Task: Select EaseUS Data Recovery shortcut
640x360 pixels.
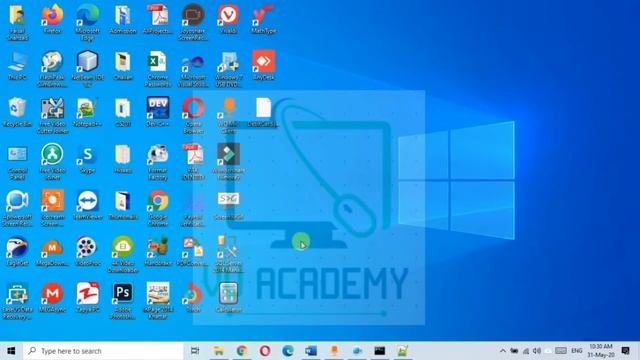Action: pyautogui.click(x=17, y=302)
